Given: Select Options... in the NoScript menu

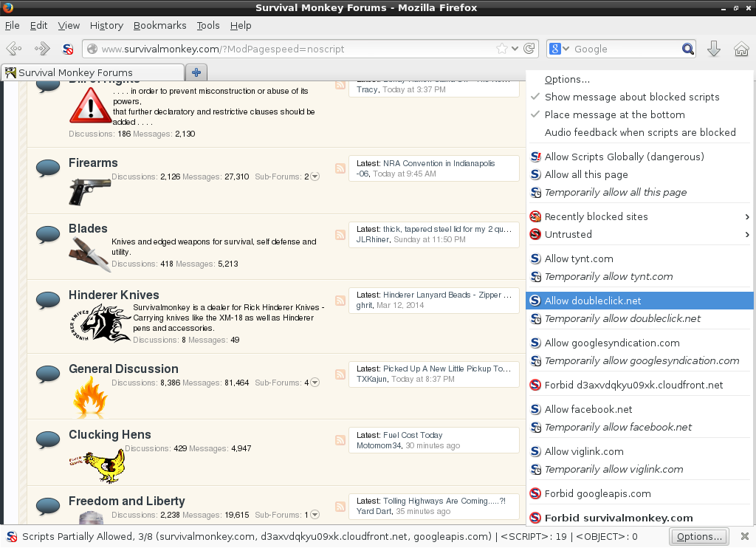Looking at the screenshot, I should (640, 80).
